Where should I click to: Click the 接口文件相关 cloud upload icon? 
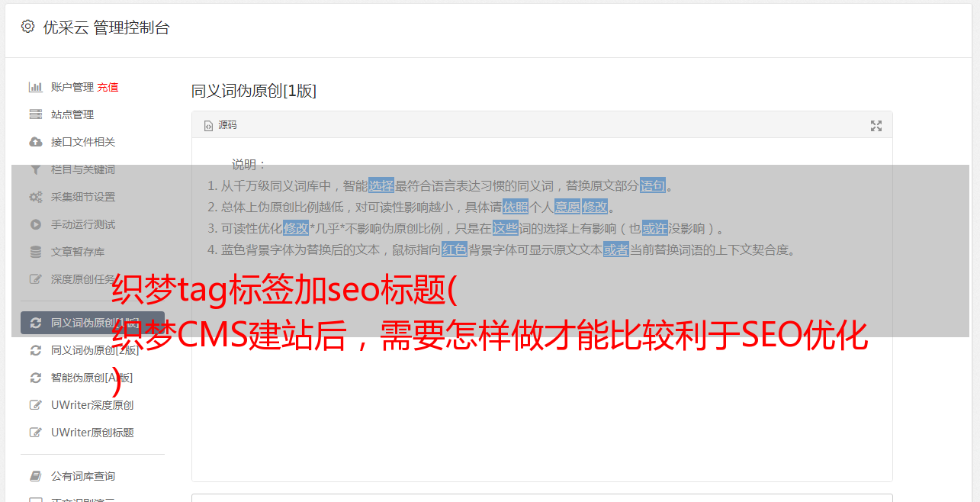[35, 142]
